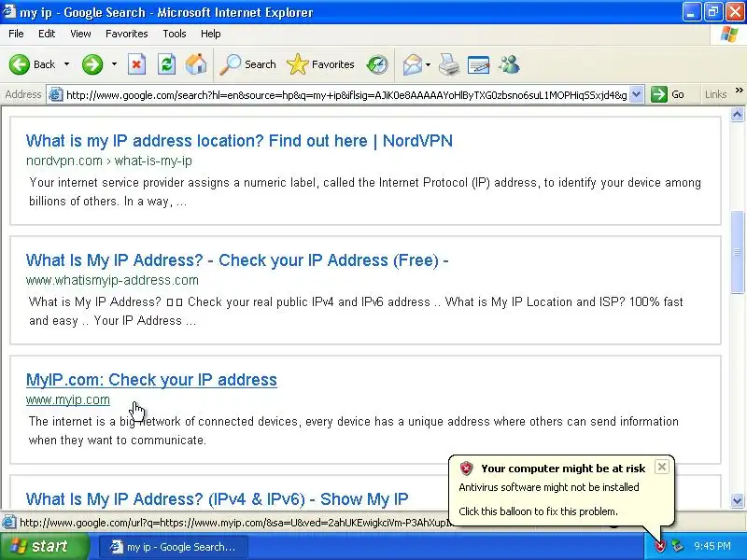Click the red shield icon in the balloon
The height and width of the screenshot is (560, 747).
(x=466, y=469)
